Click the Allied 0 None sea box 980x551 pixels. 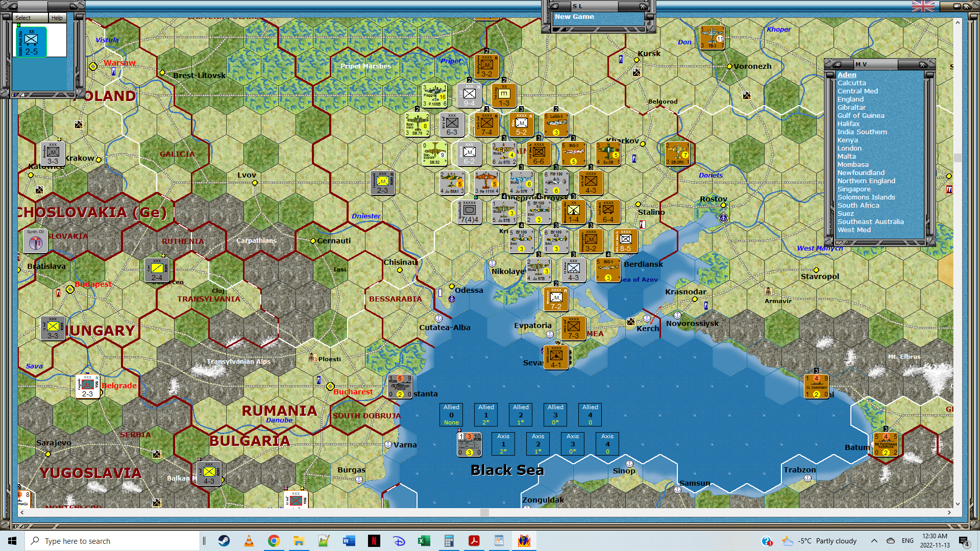451,414
